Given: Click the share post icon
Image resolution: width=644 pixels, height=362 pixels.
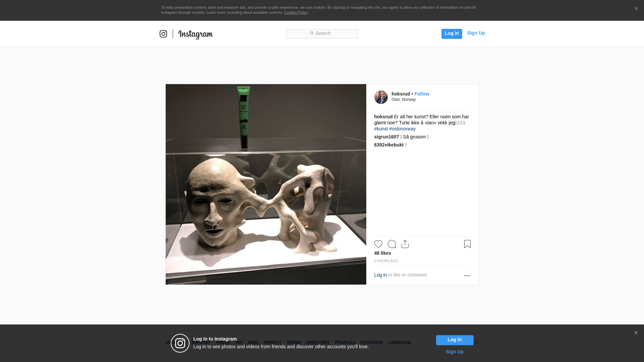Looking at the screenshot, I should [405, 244].
